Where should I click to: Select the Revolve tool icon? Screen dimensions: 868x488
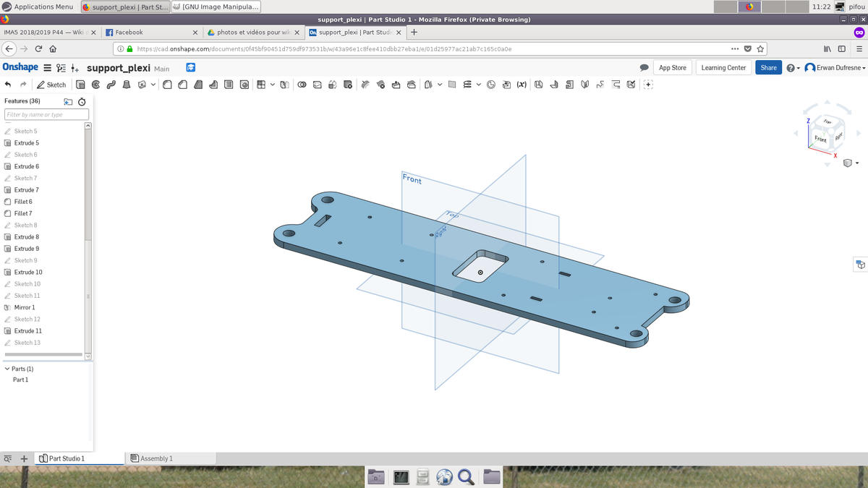pyautogui.click(x=95, y=85)
